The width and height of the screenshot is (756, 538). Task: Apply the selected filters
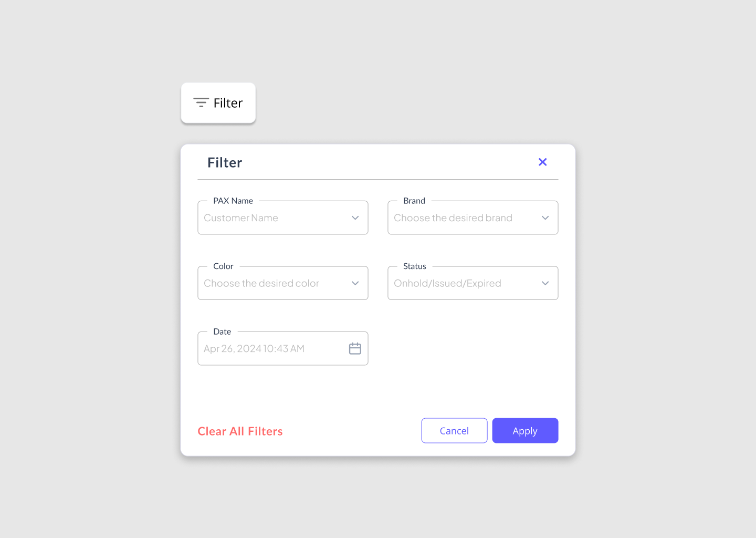click(x=525, y=430)
